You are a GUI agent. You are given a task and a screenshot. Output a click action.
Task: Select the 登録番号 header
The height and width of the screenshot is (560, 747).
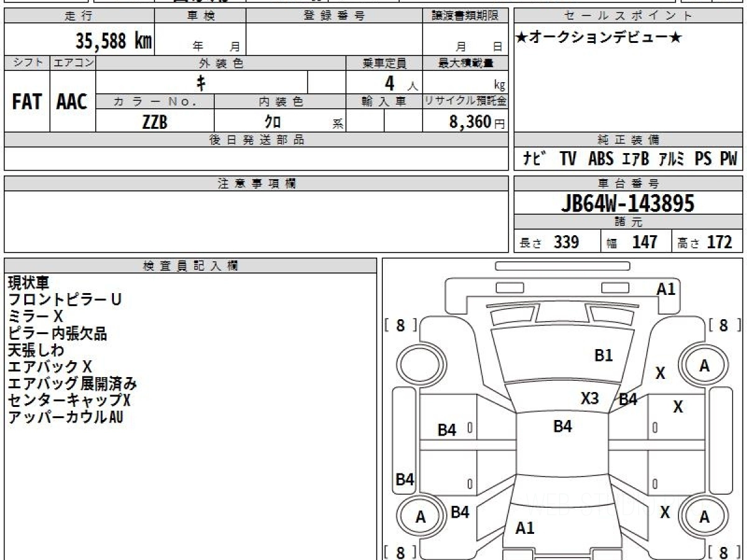click(334, 16)
